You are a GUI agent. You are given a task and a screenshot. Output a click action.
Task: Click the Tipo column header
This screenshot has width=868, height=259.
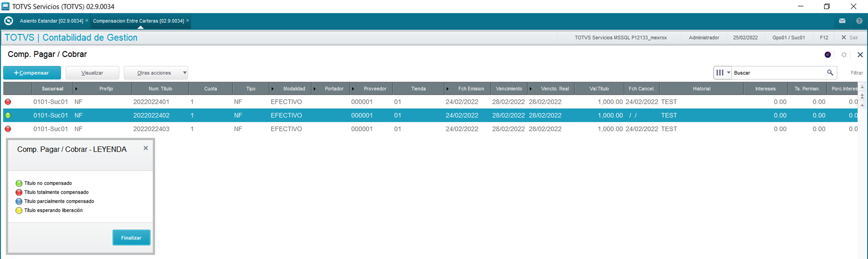(251, 89)
